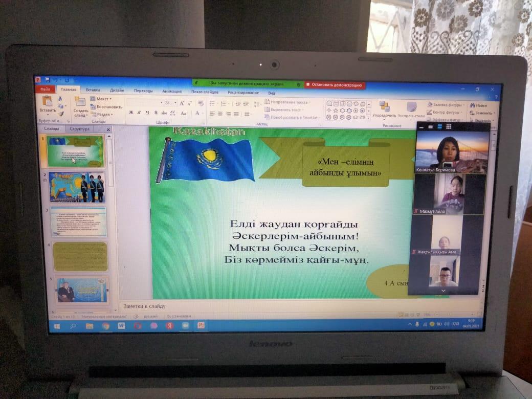Toggle underline Ч formatting
Screen dimensions: 532x399
tap(147, 113)
